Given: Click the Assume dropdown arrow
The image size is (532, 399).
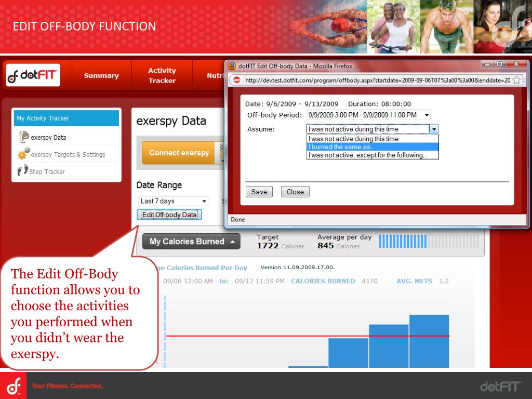Looking at the screenshot, I should pos(434,129).
